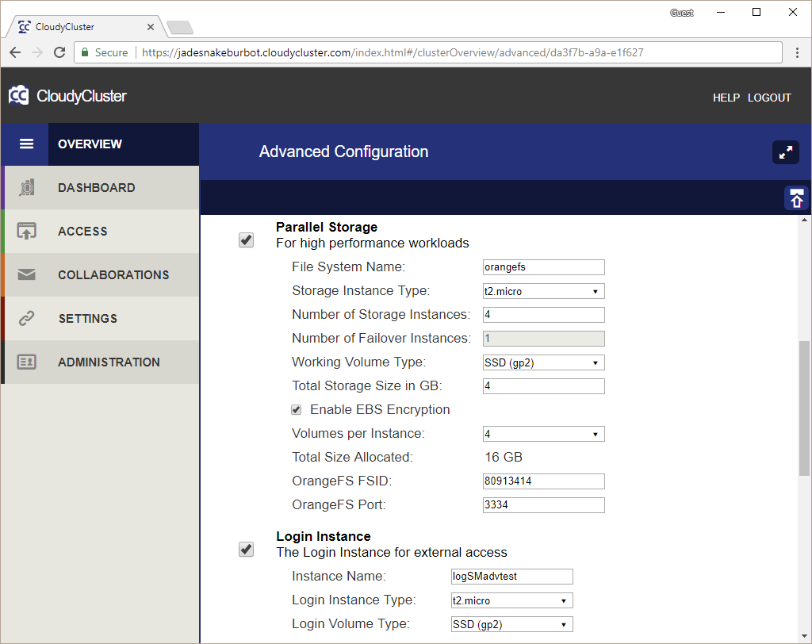Uncheck the Parallel Storage checkbox

click(x=246, y=240)
